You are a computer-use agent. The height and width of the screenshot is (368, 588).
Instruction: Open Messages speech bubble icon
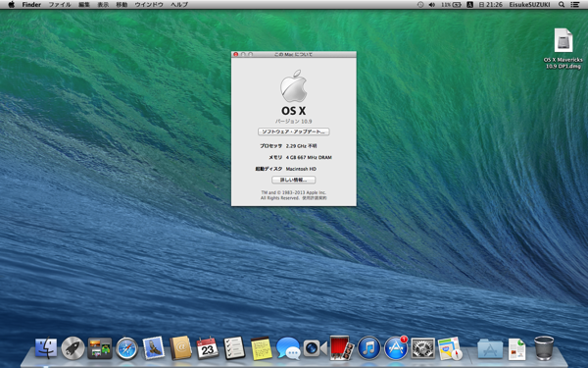click(288, 348)
